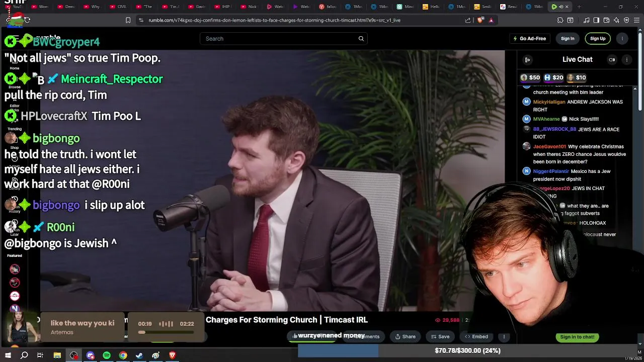The height and width of the screenshot is (362, 644).
Task: Collapse the Live Chat panel with arrow icon
Action: (527, 60)
